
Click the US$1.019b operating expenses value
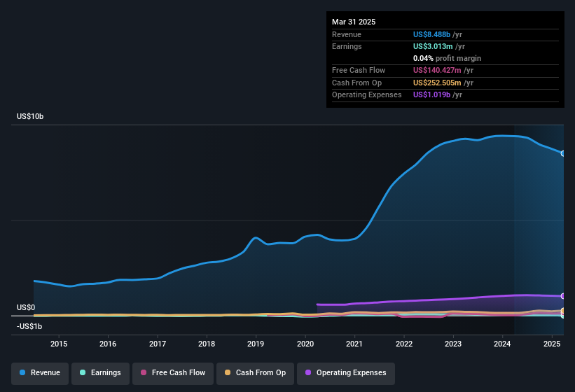point(431,95)
